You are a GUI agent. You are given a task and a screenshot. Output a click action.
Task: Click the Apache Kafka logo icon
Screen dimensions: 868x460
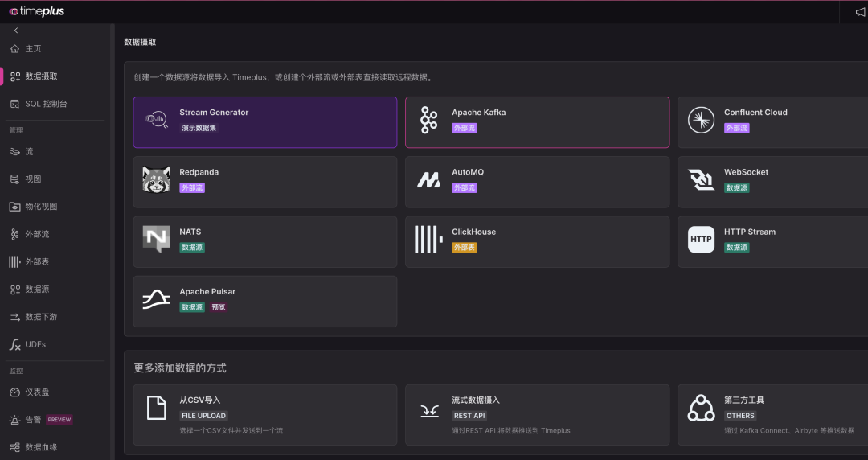coord(428,120)
